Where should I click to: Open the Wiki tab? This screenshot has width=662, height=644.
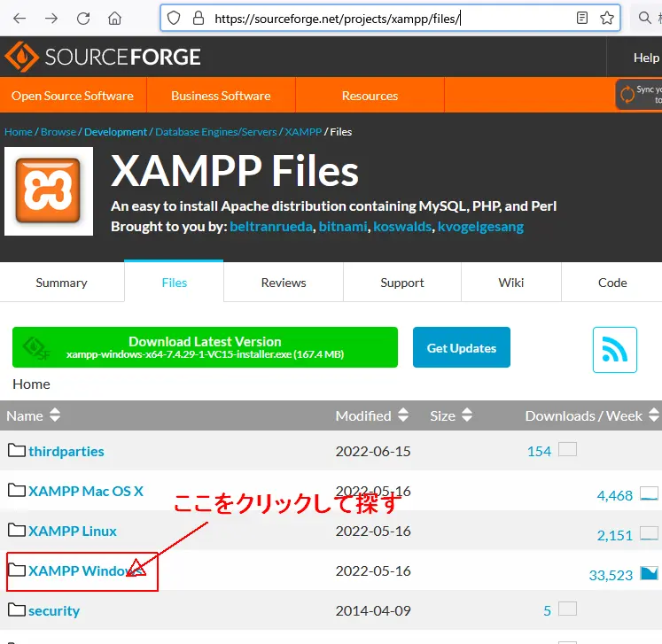(510, 283)
